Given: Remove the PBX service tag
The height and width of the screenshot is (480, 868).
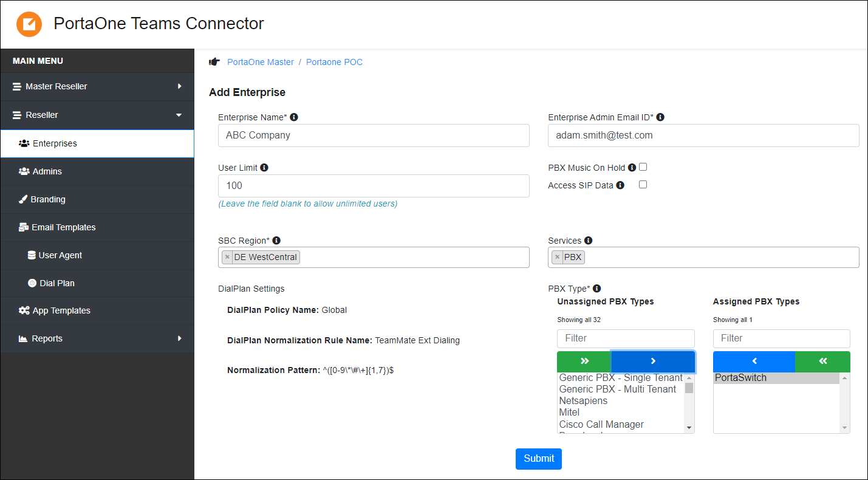Looking at the screenshot, I should [x=557, y=257].
